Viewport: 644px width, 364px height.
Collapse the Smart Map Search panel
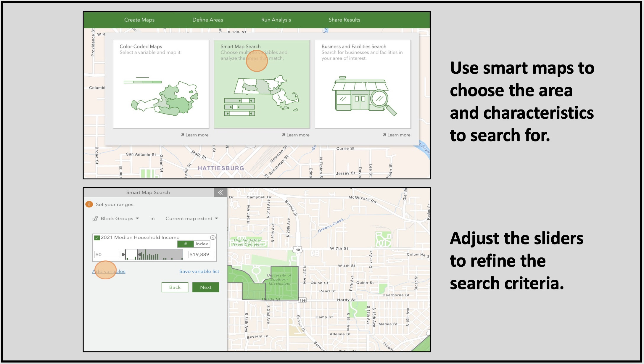(x=220, y=192)
